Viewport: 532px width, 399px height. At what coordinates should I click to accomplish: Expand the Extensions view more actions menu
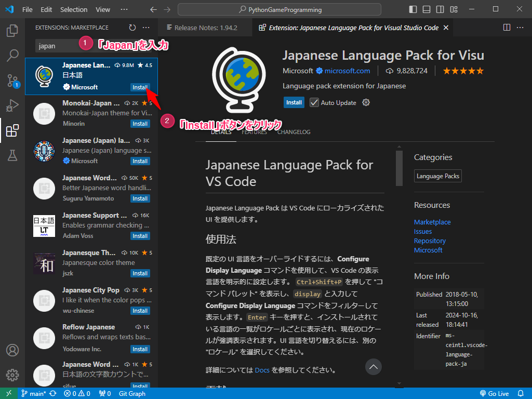click(x=146, y=28)
